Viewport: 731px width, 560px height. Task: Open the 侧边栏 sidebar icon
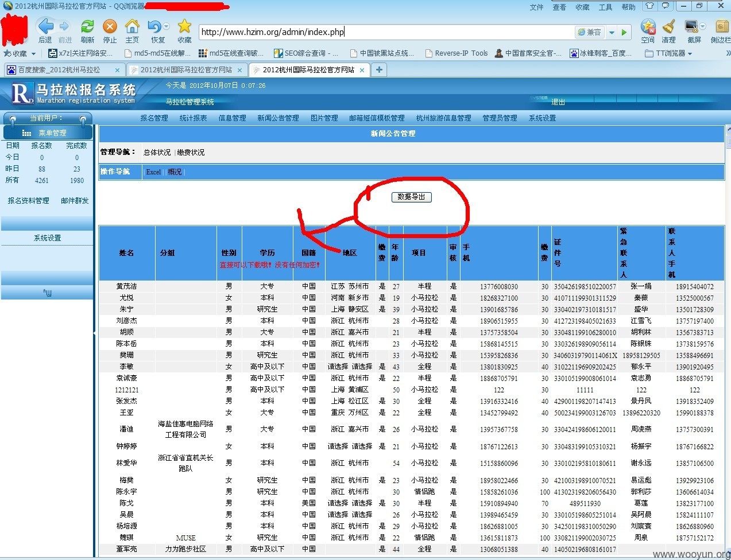[722, 26]
